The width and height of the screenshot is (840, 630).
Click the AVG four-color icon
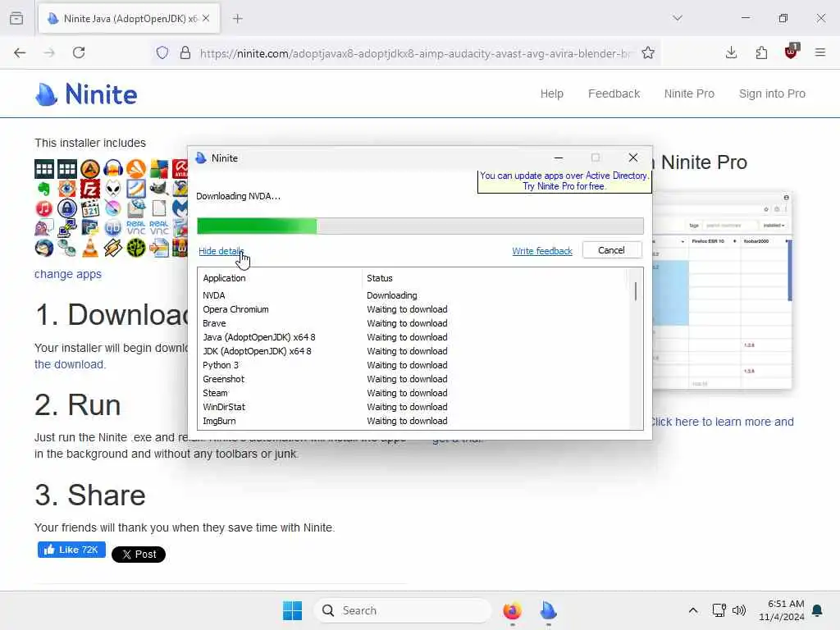tap(159, 169)
